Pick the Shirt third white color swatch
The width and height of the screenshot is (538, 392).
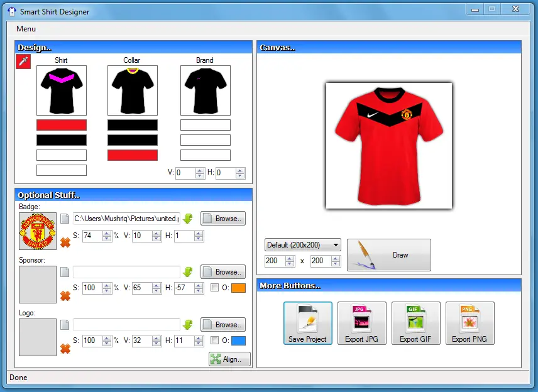coord(62,155)
